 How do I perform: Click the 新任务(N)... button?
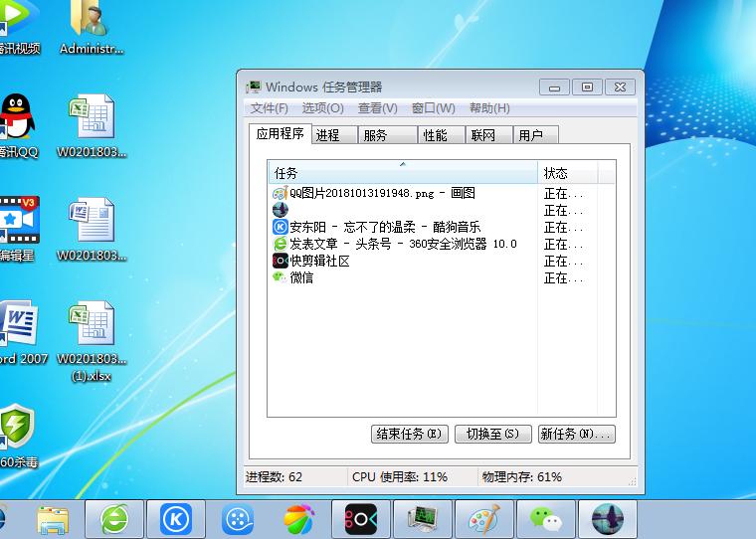pos(576,435)
